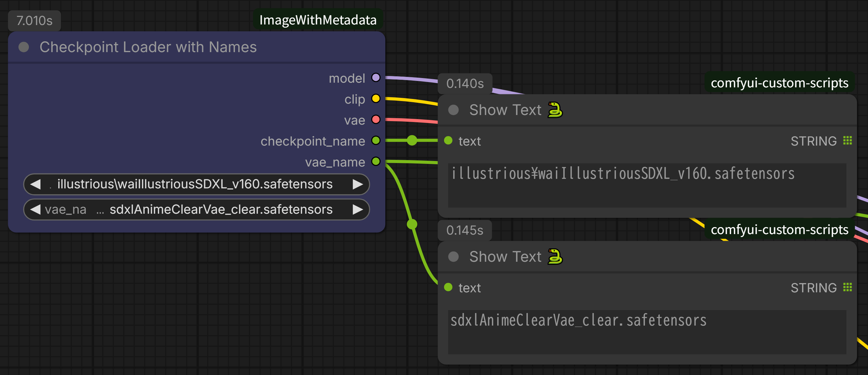The width and height of the screenshot is (868, 375).
Task: Click the snake emoji on the lower Show Text title
Action: [x=555, y=257]
